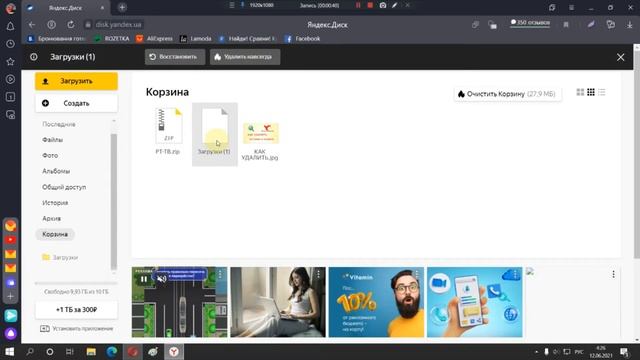Open Lamoda bookmark
This screenshot has height=360, width=640.
pos(196,39)
